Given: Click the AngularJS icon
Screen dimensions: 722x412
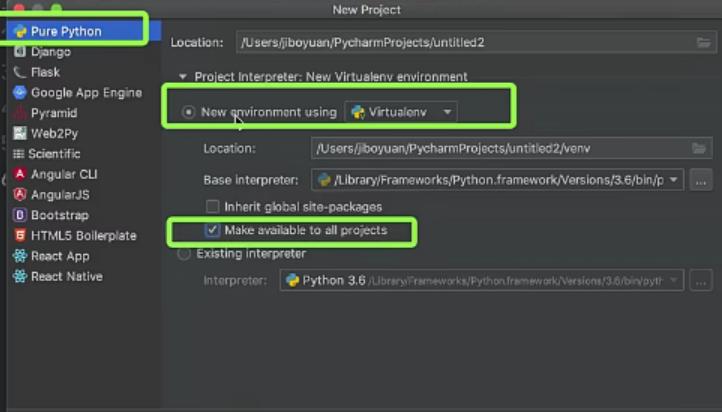Looking at the screenshot, I should click(20, 195).
